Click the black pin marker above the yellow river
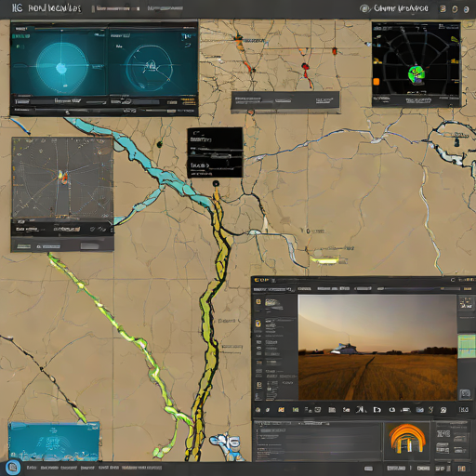 pos(216,184)
